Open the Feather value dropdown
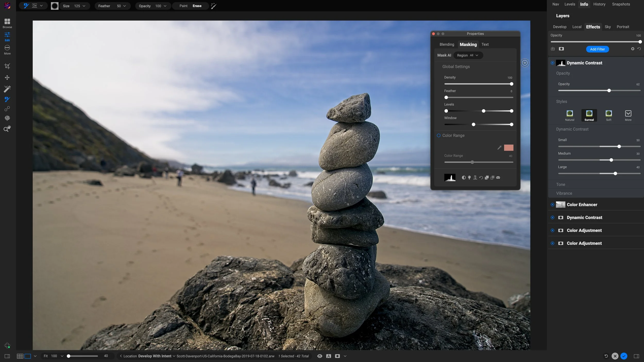 124,6
